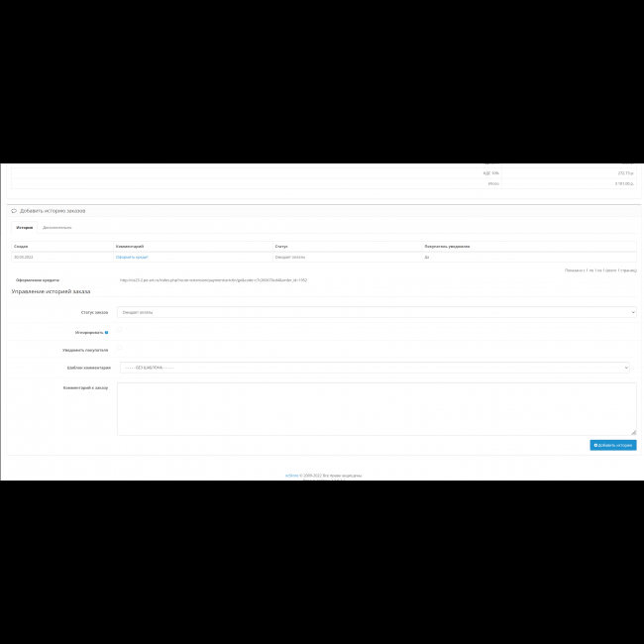Switch to the История tab
Image resolution: width=644 pixels, height=644 pixels.
pos(25,227)
